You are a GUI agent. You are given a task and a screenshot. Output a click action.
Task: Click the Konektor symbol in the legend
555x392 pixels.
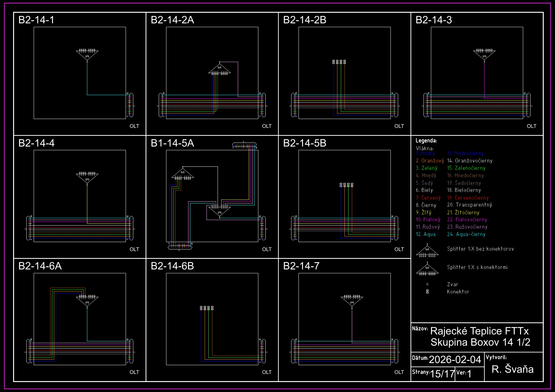427,292
